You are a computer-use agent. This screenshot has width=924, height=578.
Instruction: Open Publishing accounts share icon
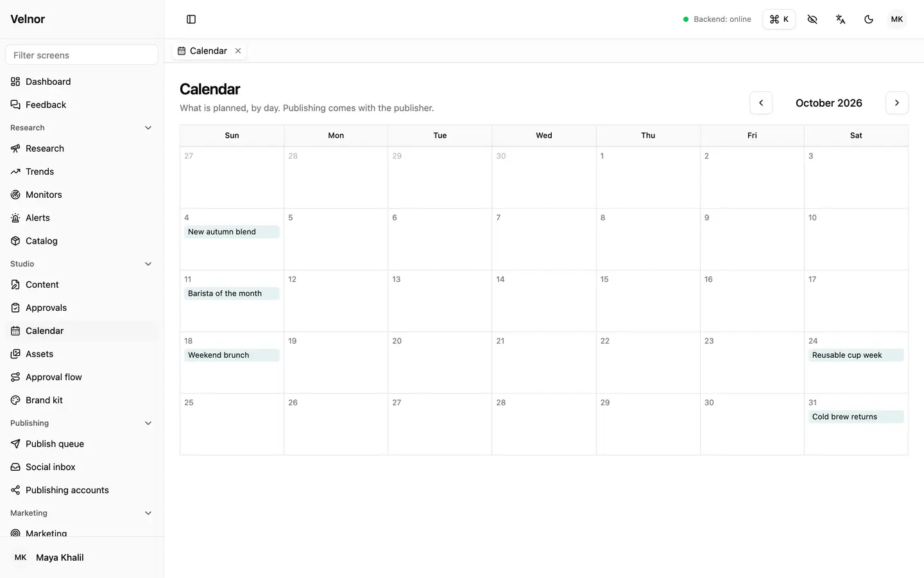pos(15,490)
